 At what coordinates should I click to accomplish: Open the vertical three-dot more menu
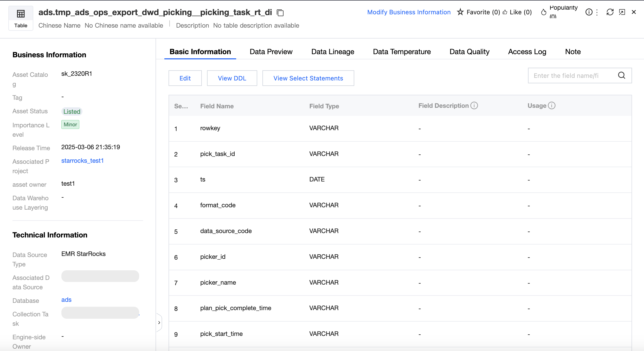[597, 12]
